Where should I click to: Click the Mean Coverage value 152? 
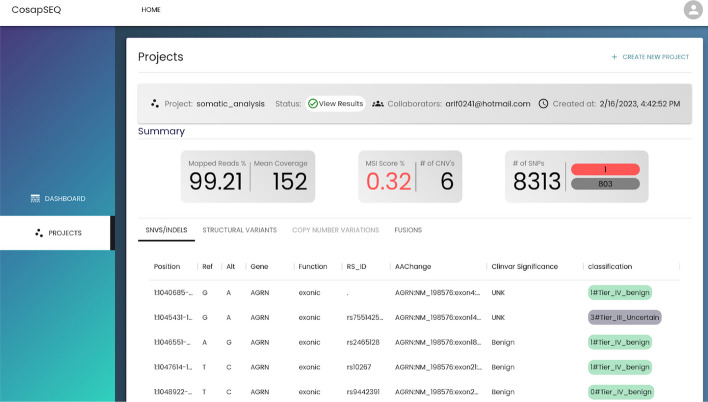(x=290, y=182)
